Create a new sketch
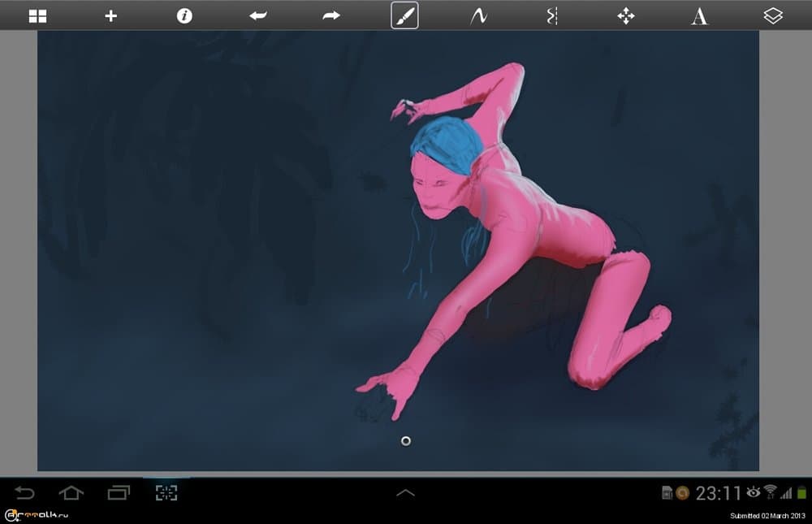Viewport: 812px width, 524px height. click(x=110, y=15)
